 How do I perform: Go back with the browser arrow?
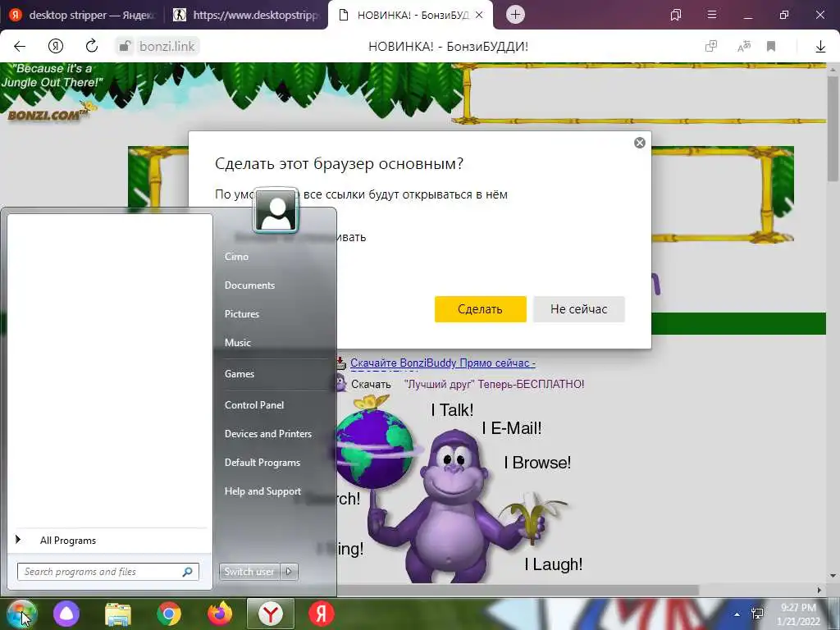[20, 46]
